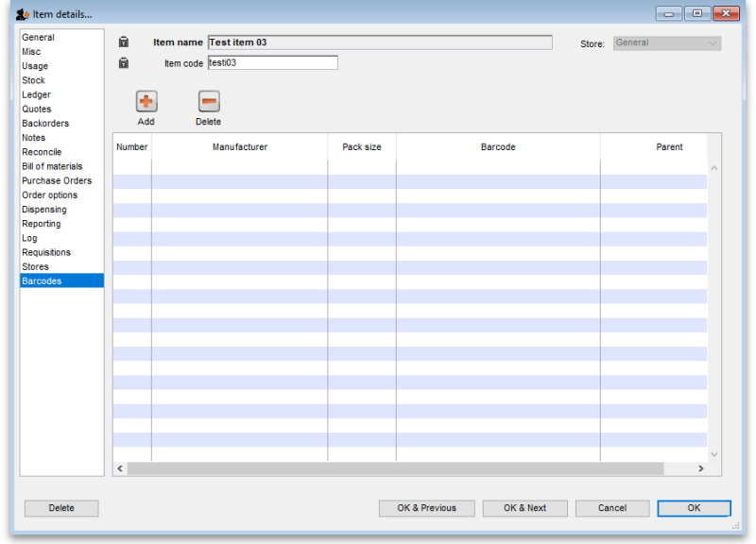Click the Delete barcode minus icon
756x544 pixels.
[x=207, y=99]
